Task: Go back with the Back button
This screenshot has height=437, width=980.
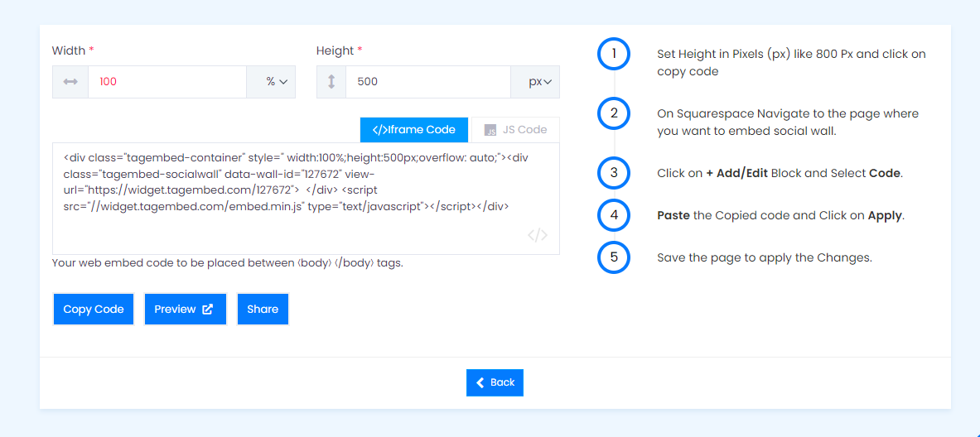Action: [x=495, y=382]
